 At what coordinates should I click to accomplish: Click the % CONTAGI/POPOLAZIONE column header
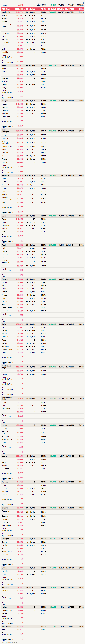click(x=42, y=5)
